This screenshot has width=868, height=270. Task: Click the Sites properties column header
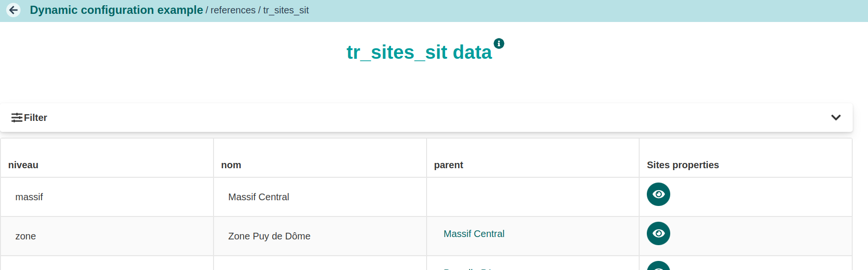pyautogui.click(x=683, y=165)
